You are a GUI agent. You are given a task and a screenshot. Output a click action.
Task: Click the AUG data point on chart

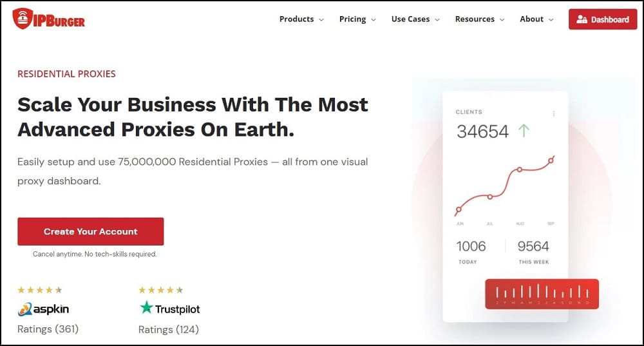520,169
